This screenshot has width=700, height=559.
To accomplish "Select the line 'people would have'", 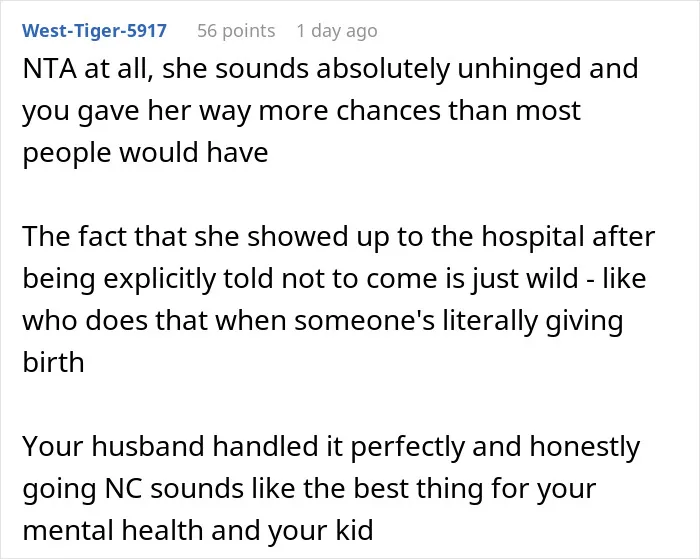I will tap(145, 153).
